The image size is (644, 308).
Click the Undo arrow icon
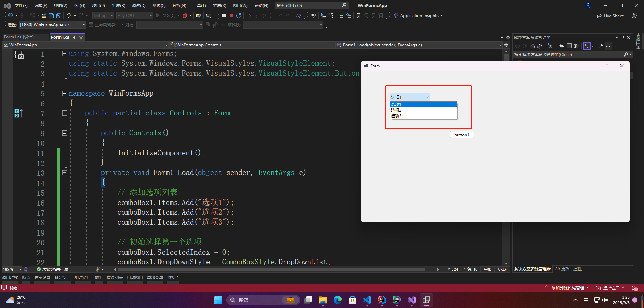pos(69,16)
